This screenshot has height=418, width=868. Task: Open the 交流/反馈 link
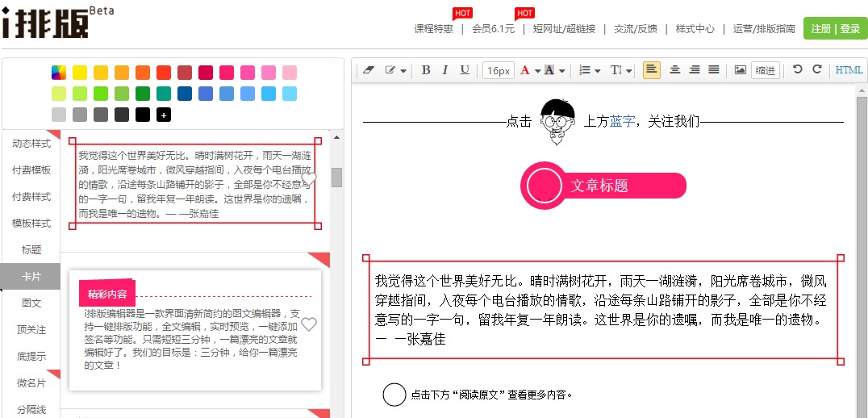pos(636,29)
